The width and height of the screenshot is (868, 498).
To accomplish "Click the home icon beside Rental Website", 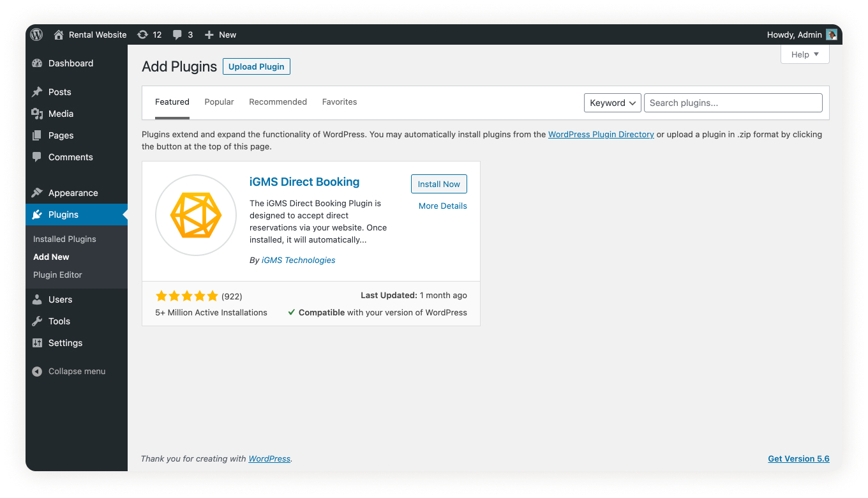I will pyautogui.click(x=59, y=34).
